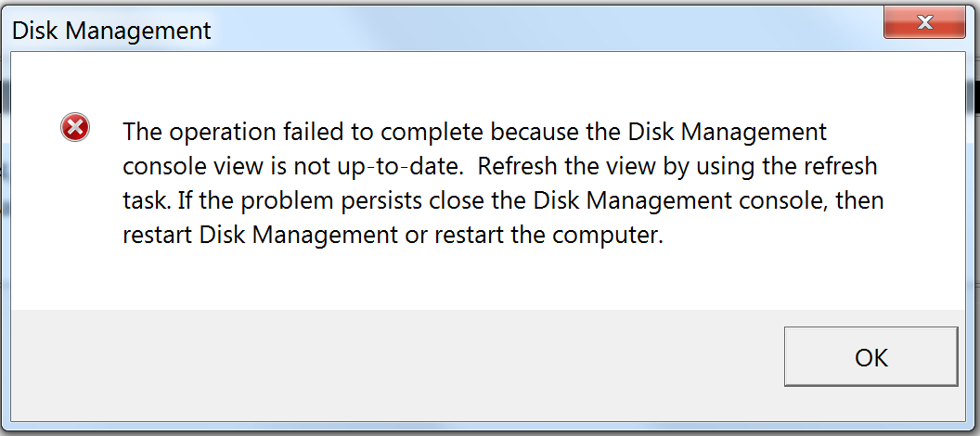Click the phrase "refresh task" wording's "refresh" at line end

coord(841,166)
